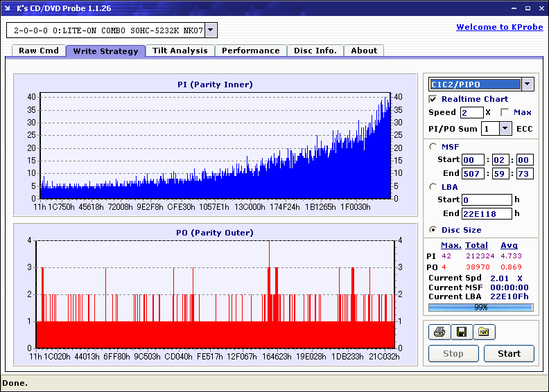Click the Speed value input field
This screenshot has height=392, width=549.
[x=471, y=112]
